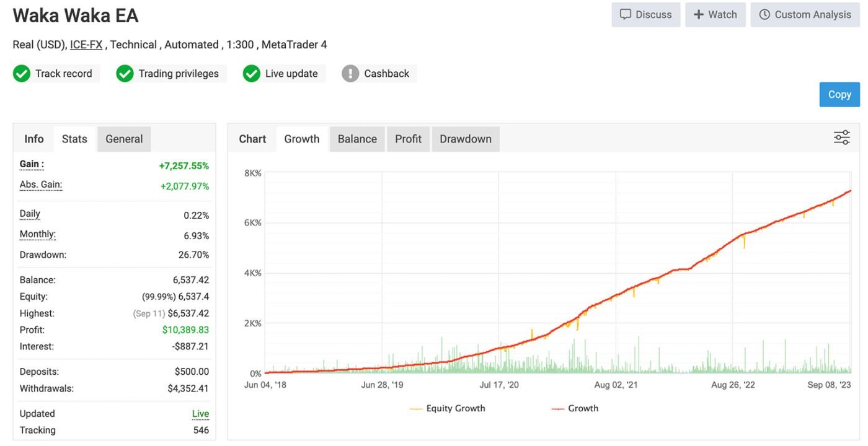Click the Track record green checkmark
This screenshot has width=868, height=446.
click(22, 74)
